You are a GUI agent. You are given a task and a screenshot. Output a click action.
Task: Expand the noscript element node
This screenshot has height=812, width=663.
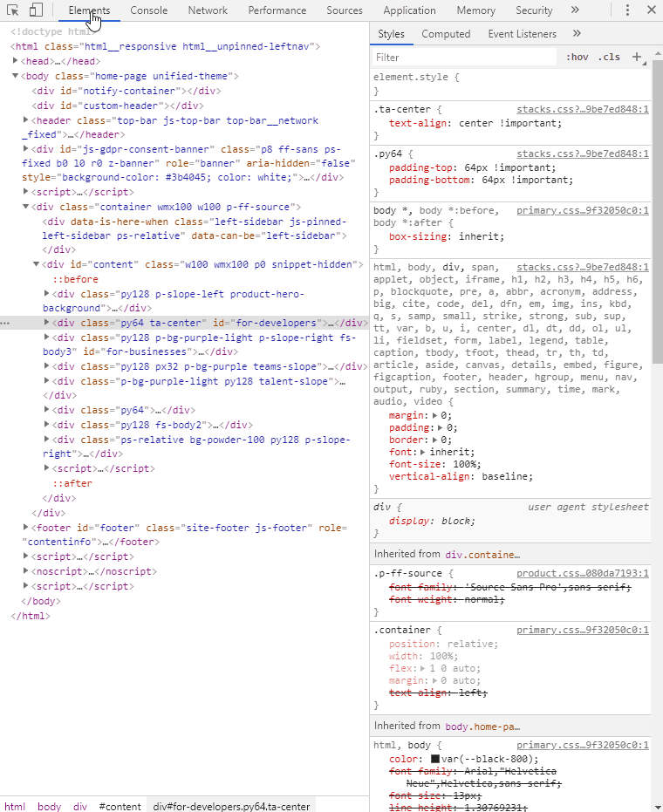(25, 570)
